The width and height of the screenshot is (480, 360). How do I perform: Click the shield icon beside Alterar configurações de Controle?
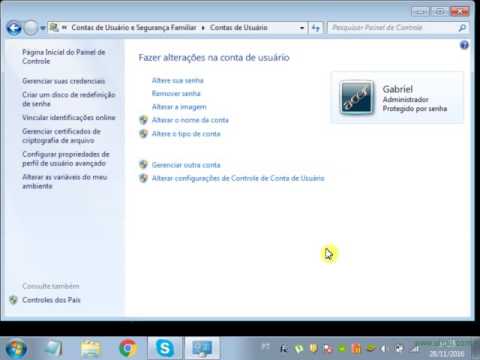pyautogui.click(x=143, y=178)
